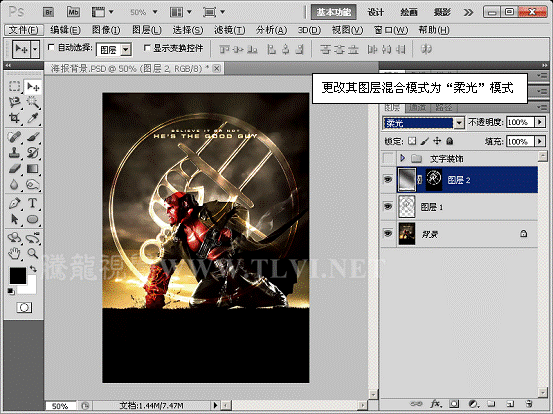Create a new layer
The image size is (553, 414).
510,403
